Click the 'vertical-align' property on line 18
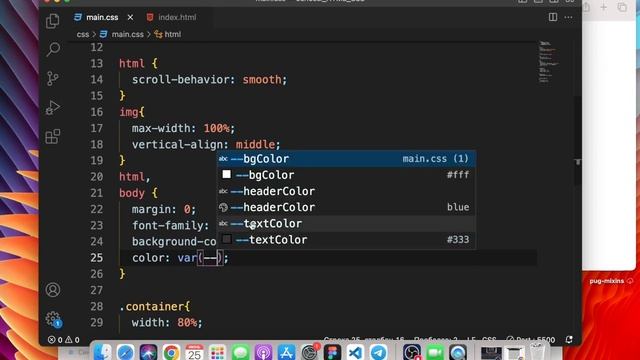 177,144
